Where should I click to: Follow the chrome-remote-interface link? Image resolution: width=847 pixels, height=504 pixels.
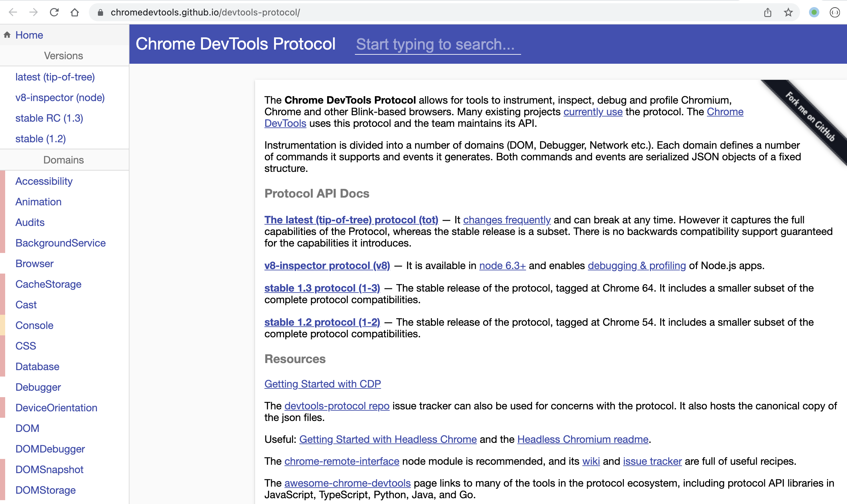click(341, 461)
